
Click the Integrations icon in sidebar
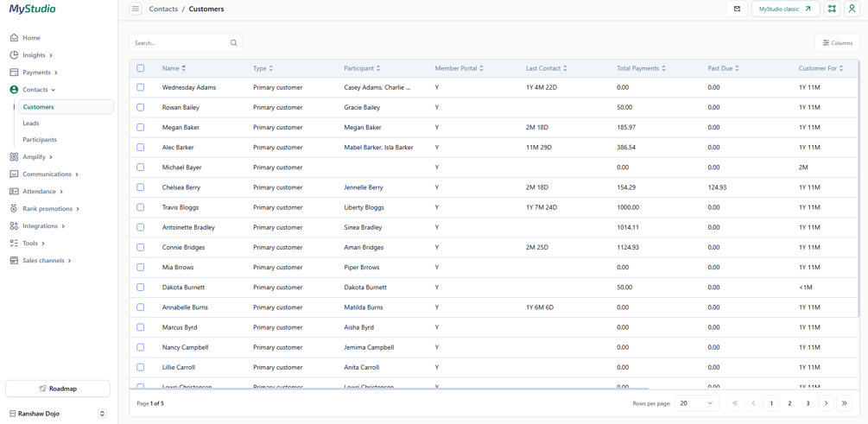click(14, 226)
